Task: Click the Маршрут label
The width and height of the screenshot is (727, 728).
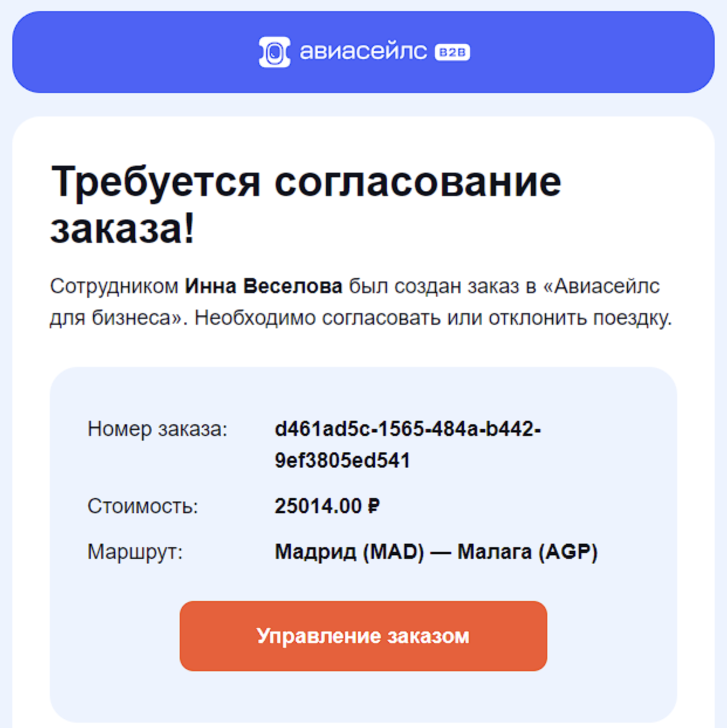Action: [135, 551]
